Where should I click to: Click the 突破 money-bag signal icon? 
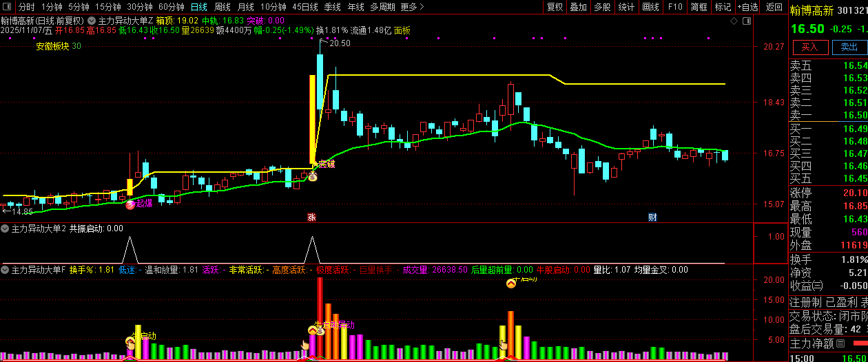coord(312,177)
